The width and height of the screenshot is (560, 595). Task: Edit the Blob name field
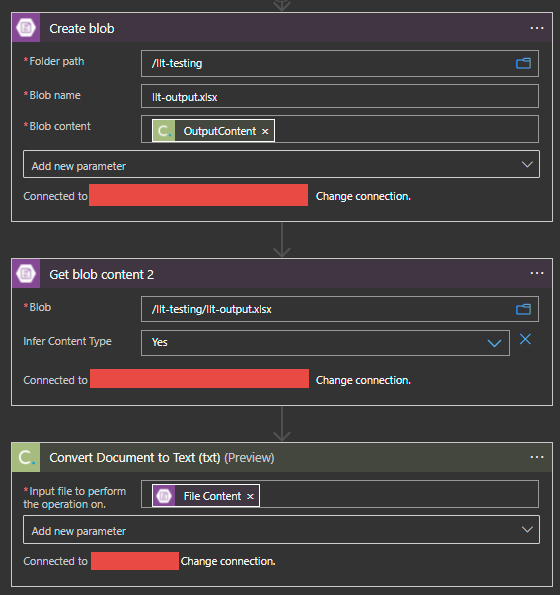(x=340, y=96)
